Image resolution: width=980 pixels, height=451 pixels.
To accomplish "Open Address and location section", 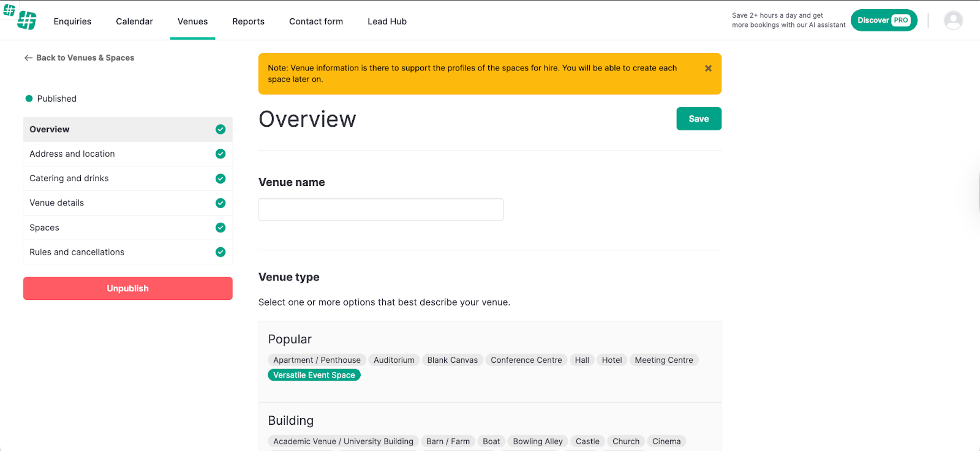I will coord(72,154).
